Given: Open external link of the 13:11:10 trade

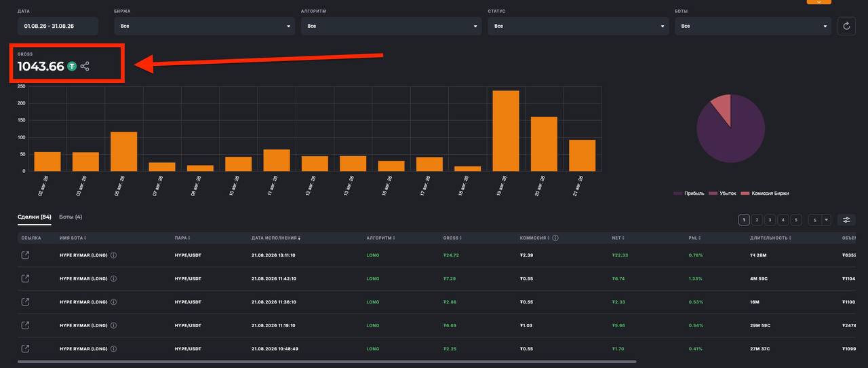Looking at the screenshot, I should point(25,255).
